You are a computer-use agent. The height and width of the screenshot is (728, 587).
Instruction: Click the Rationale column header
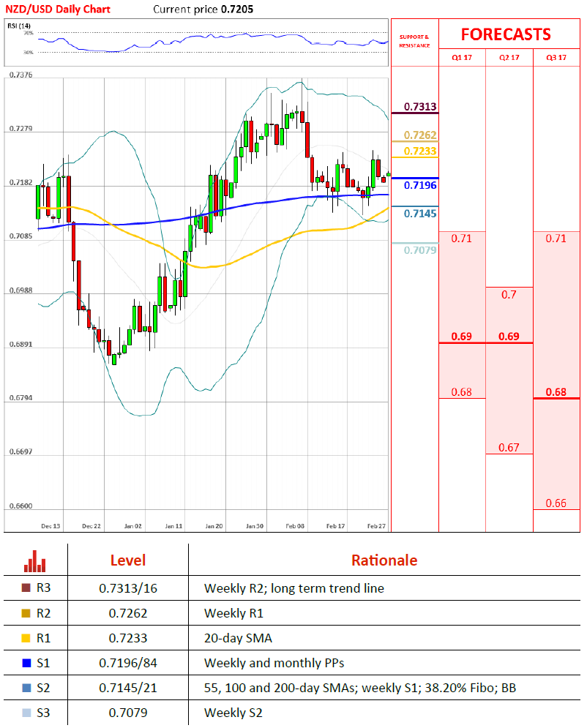point(384,561)
